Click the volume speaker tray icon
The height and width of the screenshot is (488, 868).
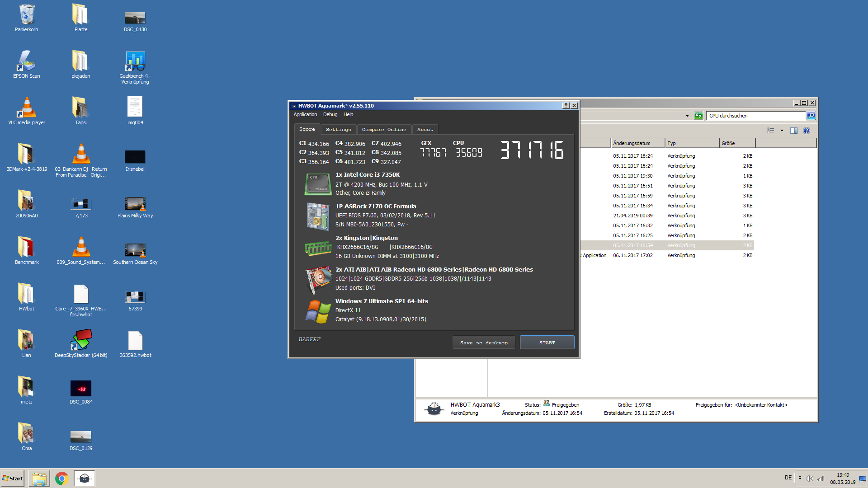point(809,479)
